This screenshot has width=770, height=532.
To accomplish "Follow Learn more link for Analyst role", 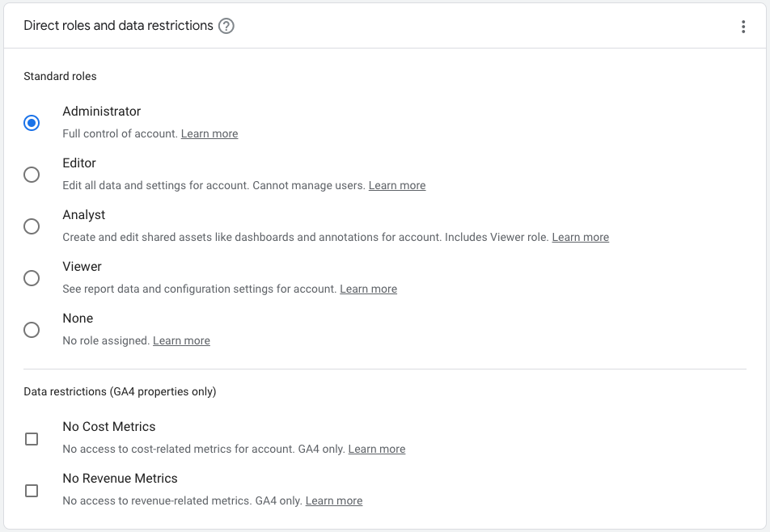I will click(581, 237).
